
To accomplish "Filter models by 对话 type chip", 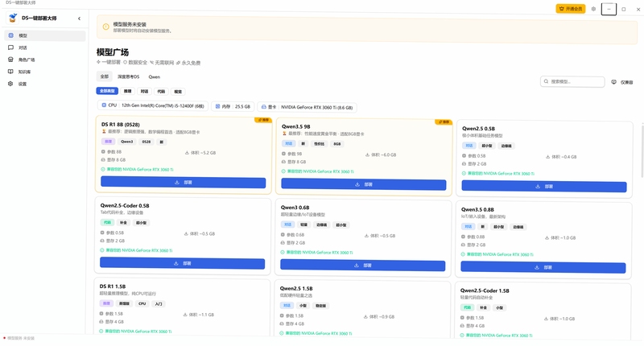I will (x=144, y=91).
